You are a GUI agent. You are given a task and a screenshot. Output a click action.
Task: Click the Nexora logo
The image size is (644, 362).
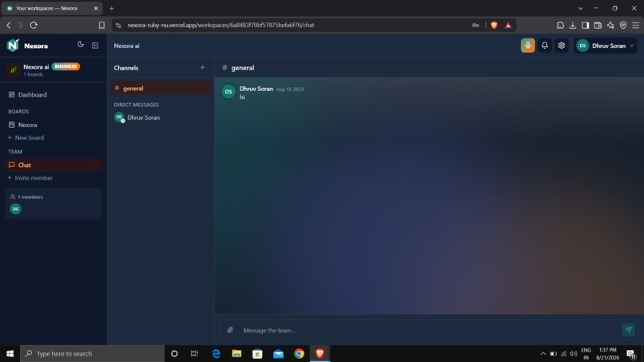point(13,46)
